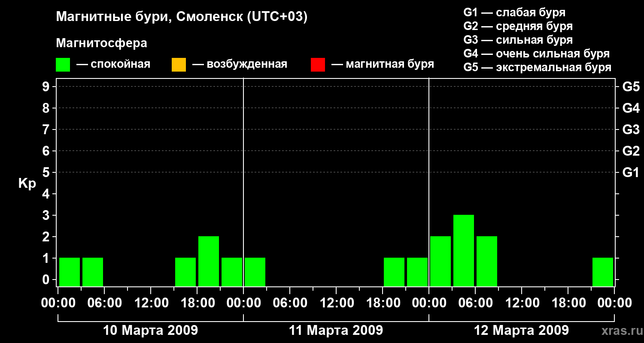Click the red магнитная буря legend swatch
Image resolution: width=644 pixels, height=343 pixels.
point(318,65)
